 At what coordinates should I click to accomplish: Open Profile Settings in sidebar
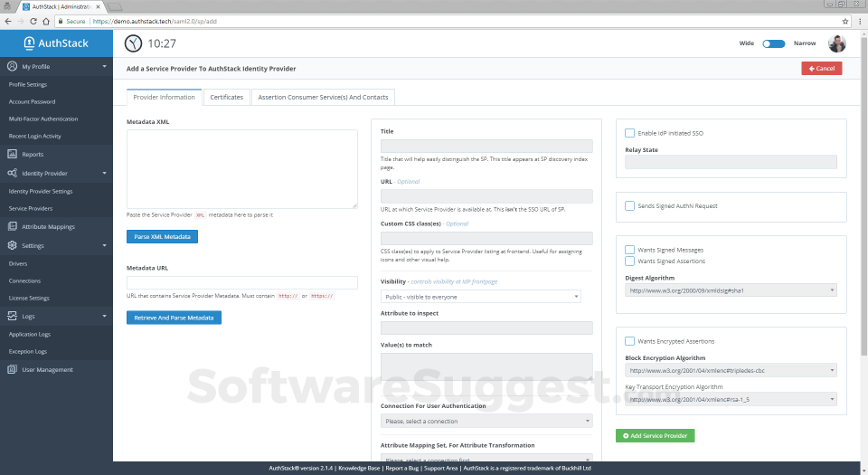click(28, 85)
